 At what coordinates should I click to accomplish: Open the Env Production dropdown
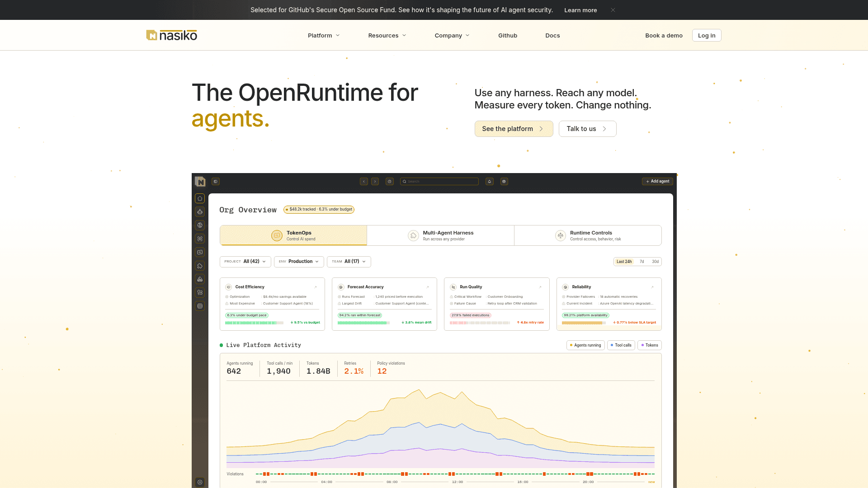(299, 262)
